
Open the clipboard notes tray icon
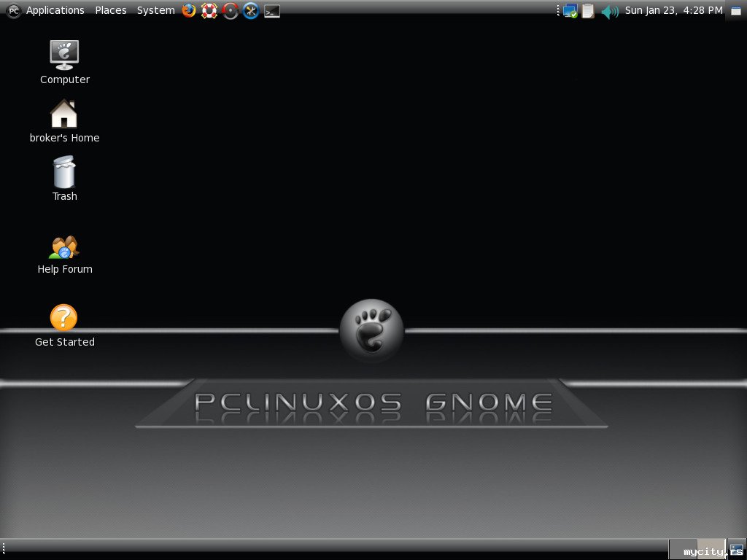(589, 11)
